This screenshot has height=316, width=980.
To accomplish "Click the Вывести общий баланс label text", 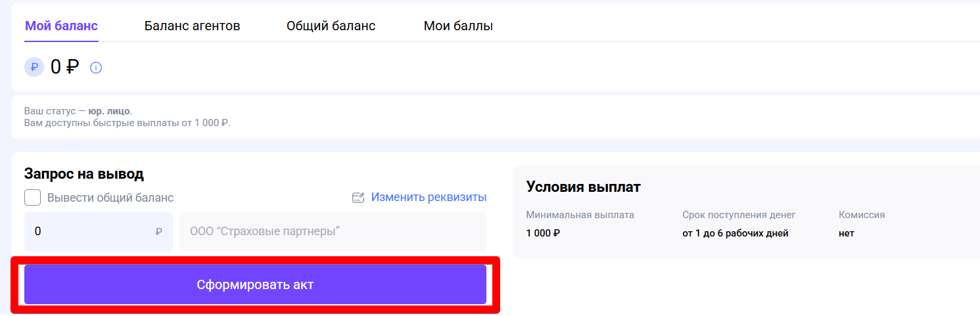I will (x=110, y=198).
